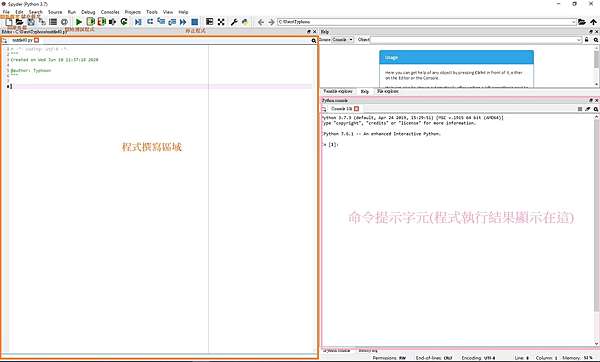The width and height of the screenshot is (600, 362).
Task: Open Preferences with the wrench icon
Action: pos(234,22)
